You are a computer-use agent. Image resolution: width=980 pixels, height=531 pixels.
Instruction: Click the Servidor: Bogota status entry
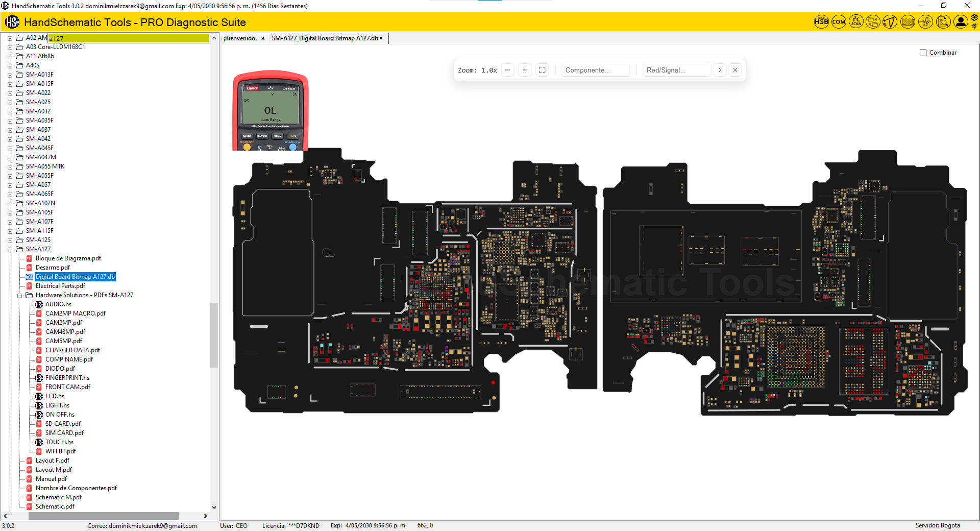click(938, 525)
